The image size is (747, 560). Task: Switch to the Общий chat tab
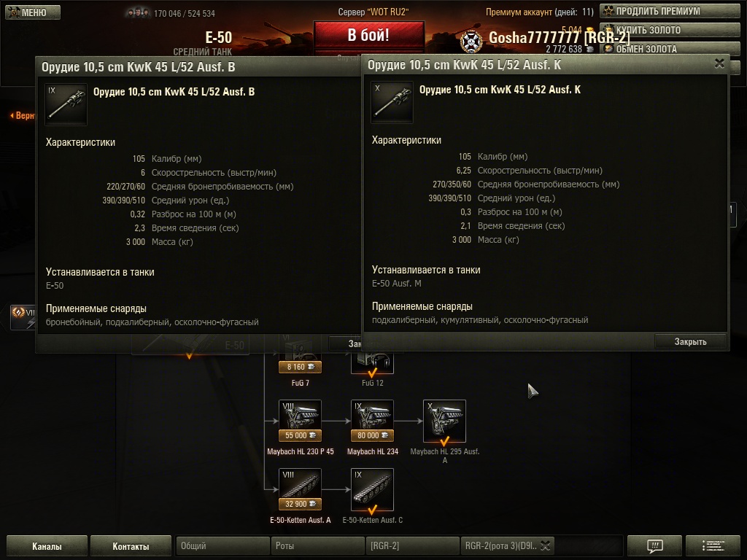[222, 545]
